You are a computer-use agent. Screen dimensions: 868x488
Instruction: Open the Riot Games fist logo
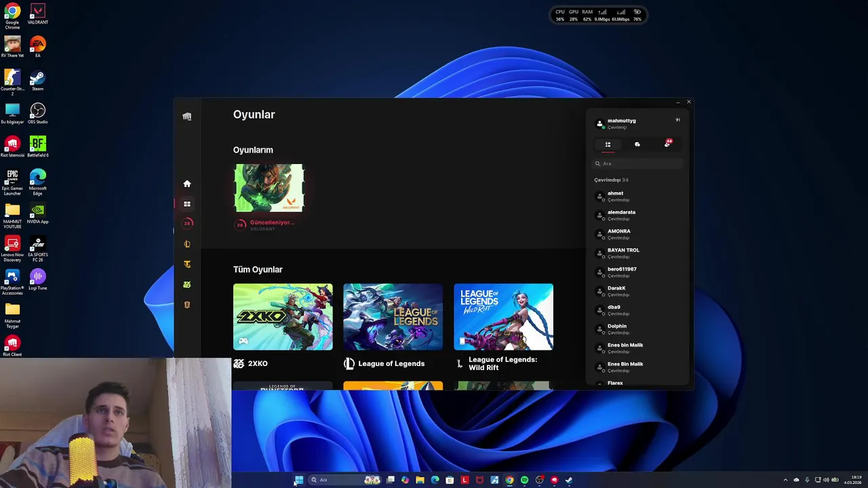(x=187, y=117)
